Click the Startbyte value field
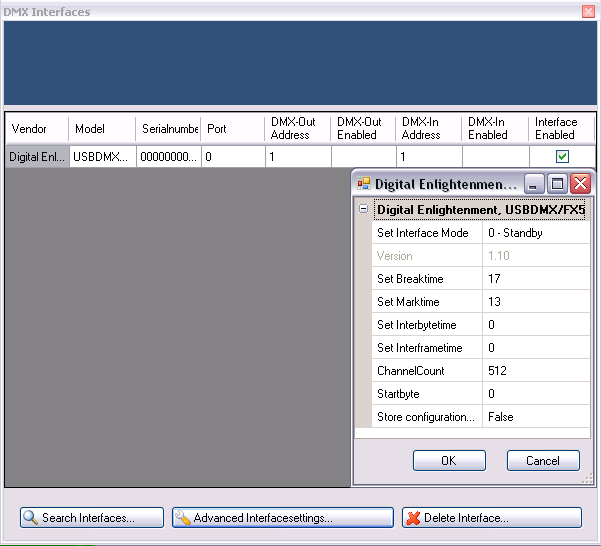Image resolution: width=601 pixels, height=546 pixels. coord(535,394)
